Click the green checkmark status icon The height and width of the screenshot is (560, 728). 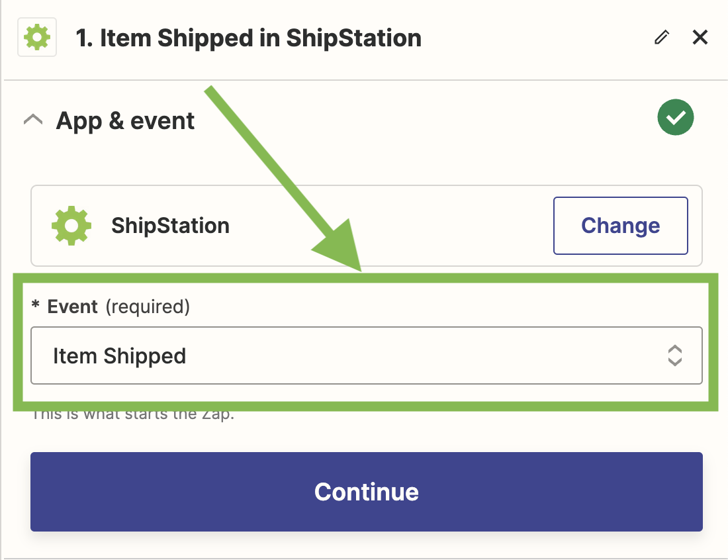[675, 118]
